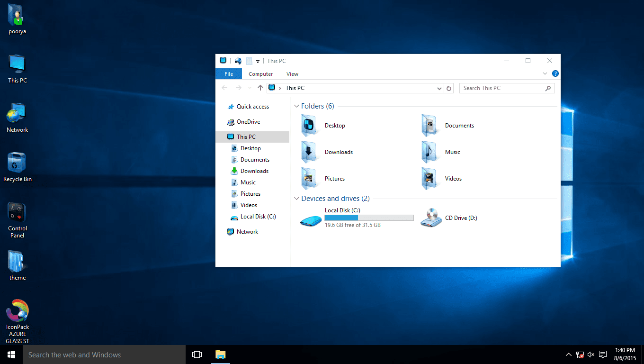This screenshot has width=644, height=364.
Task: Collapse the Devices and drives section
Action: coord(296,199)
